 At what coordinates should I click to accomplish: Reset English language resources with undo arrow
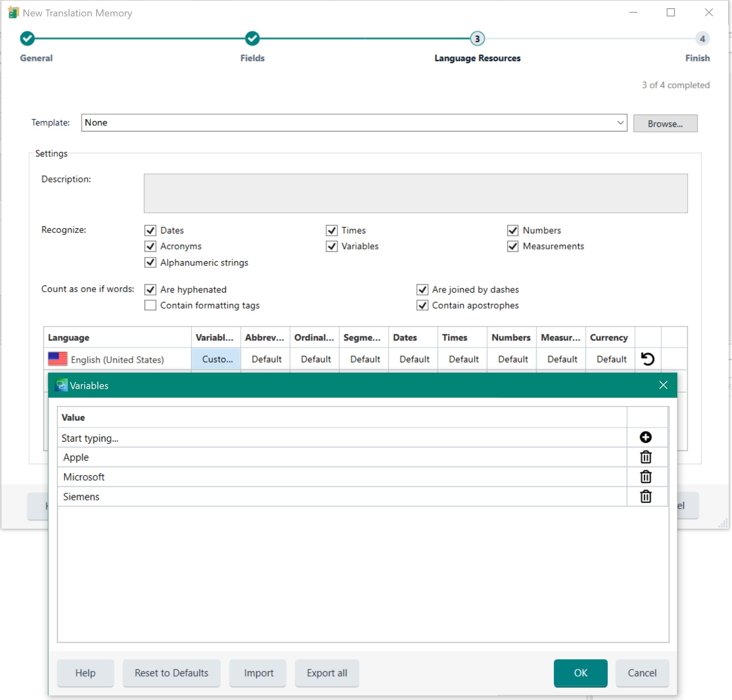[647, 359]
